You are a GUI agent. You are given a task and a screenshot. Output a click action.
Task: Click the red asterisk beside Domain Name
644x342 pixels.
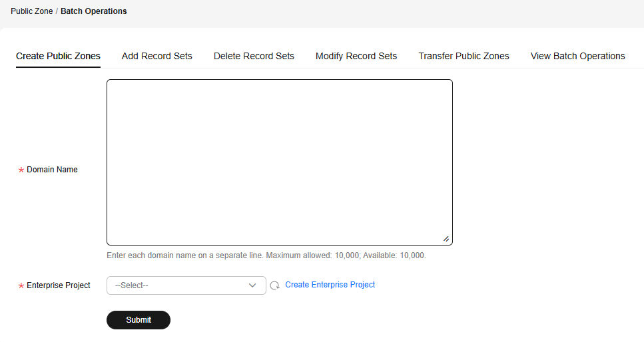[x=21, y=170]
